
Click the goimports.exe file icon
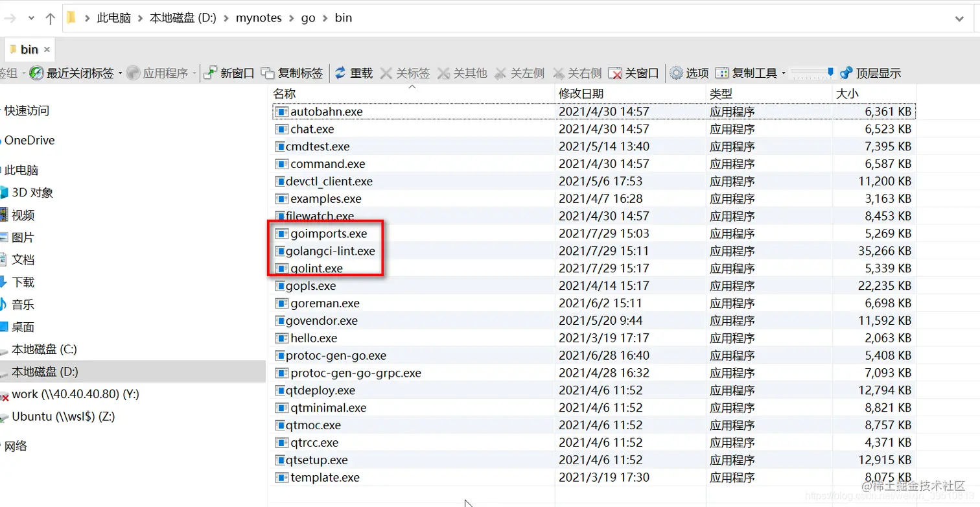[x=281, y=233]
